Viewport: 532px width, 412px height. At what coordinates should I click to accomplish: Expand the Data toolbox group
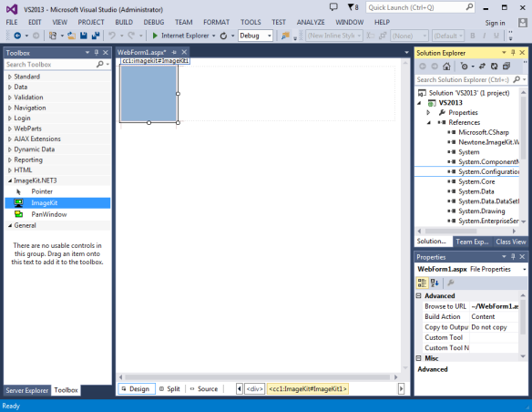(10, 88)
